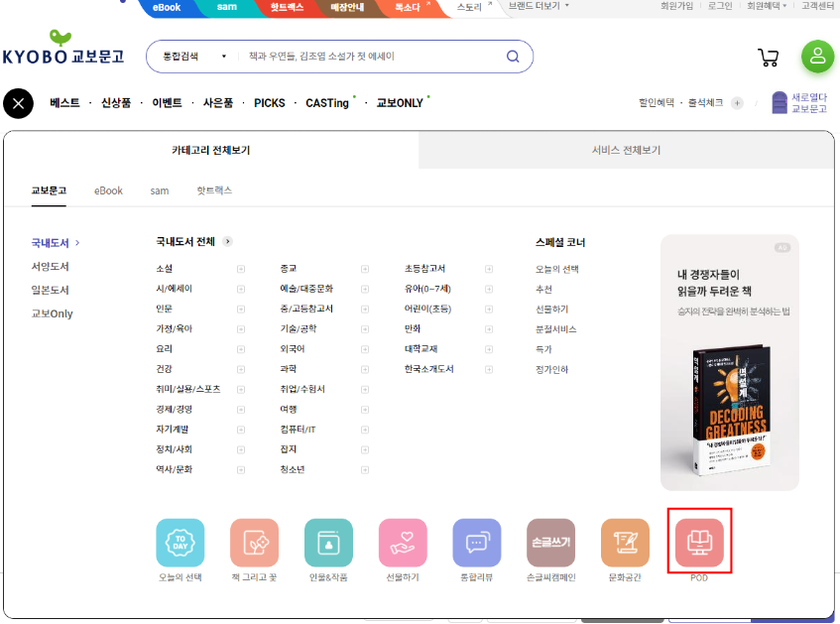The image size is (840, 624).
Task: Open the 선물하기 gift icon
Action: point(403,543)
